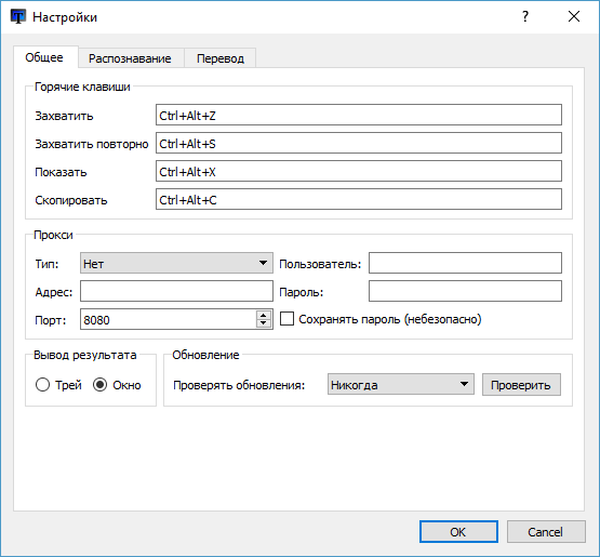Open the Проверять обновления dropdown
This screenshot has width=600, height=557.
coord(399,385)
